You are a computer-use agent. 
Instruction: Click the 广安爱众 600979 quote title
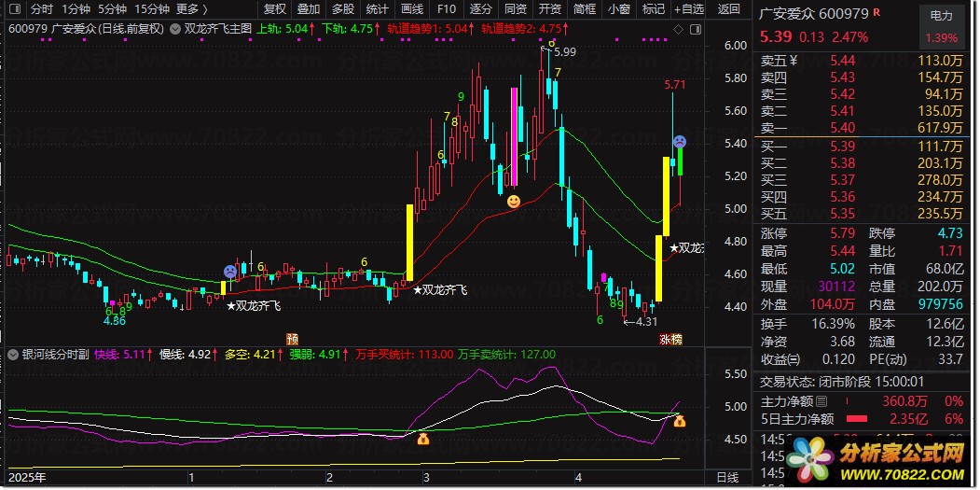pyautogui.click(x=814, y=13)
